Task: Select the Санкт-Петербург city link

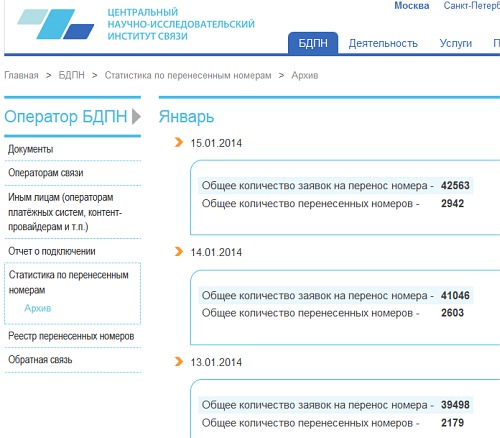Action: tap(472, 6)
